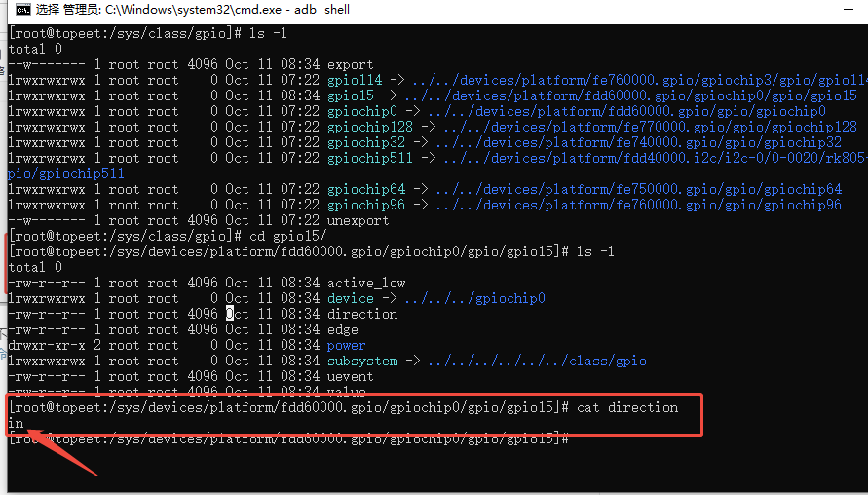
Task: Click the 'gpiochip0' symlink name in the gpio listing
Action: tap(362, 111)
